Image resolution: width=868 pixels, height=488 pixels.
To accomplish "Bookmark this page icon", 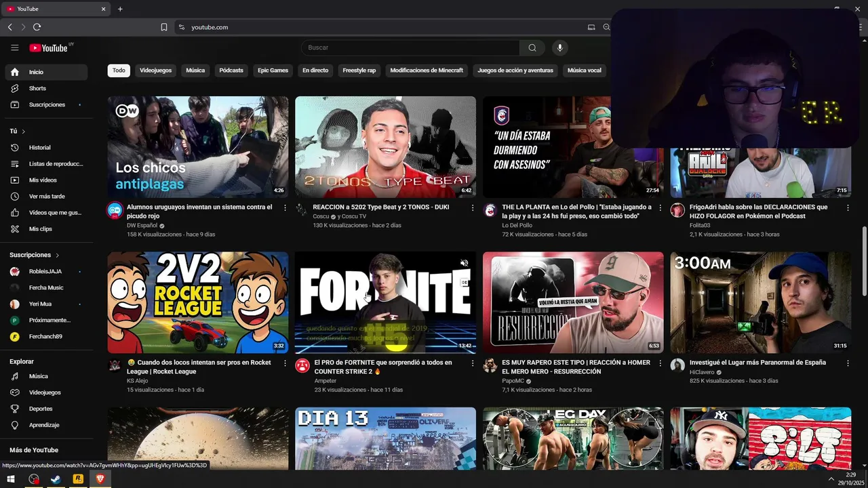I will pos(164,27).
